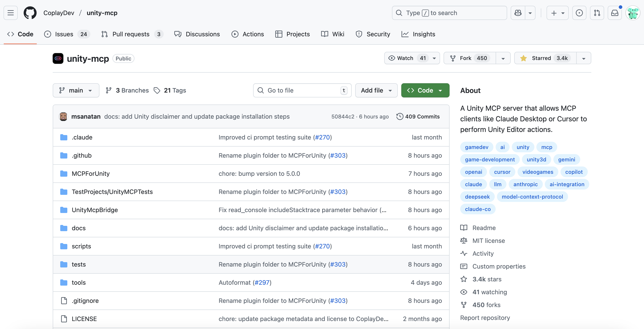Expand the Add file dropdown

click(376, 91)
